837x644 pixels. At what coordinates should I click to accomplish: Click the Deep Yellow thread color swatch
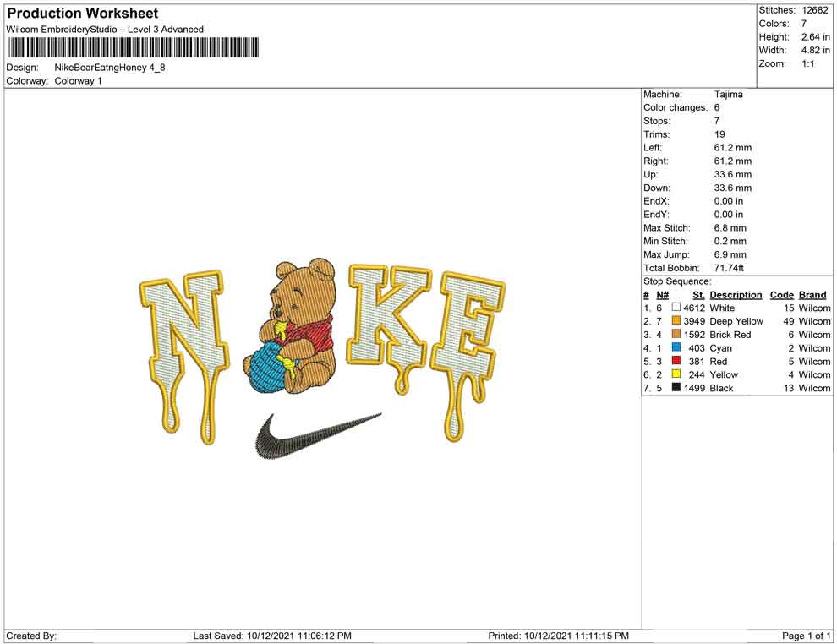point(676,320)
